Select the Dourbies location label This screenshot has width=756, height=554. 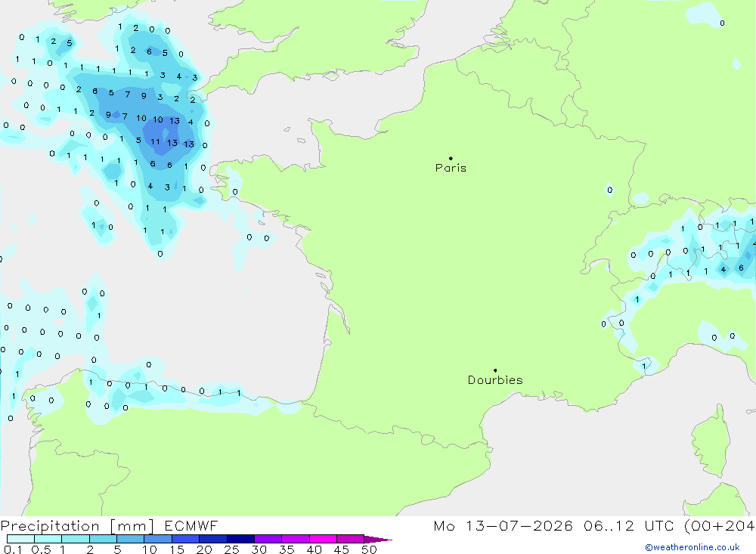[x=495, y=380]
